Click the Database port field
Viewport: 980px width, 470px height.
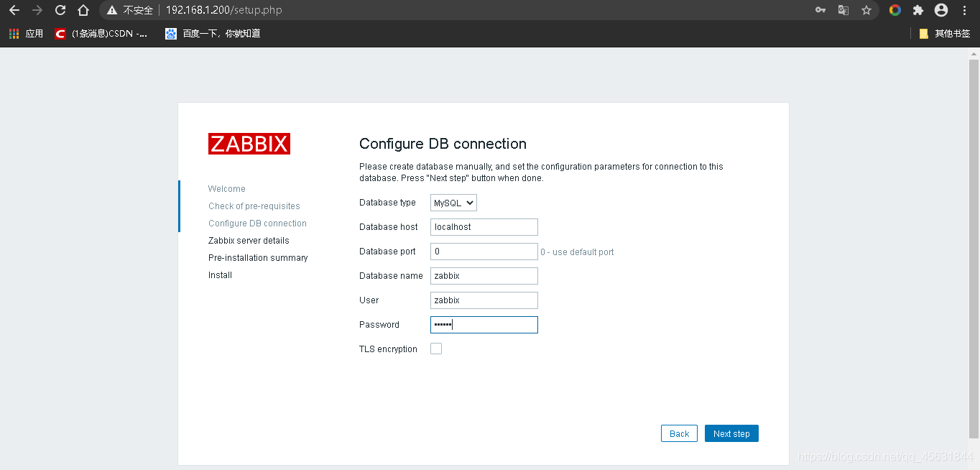pos(484,252)
